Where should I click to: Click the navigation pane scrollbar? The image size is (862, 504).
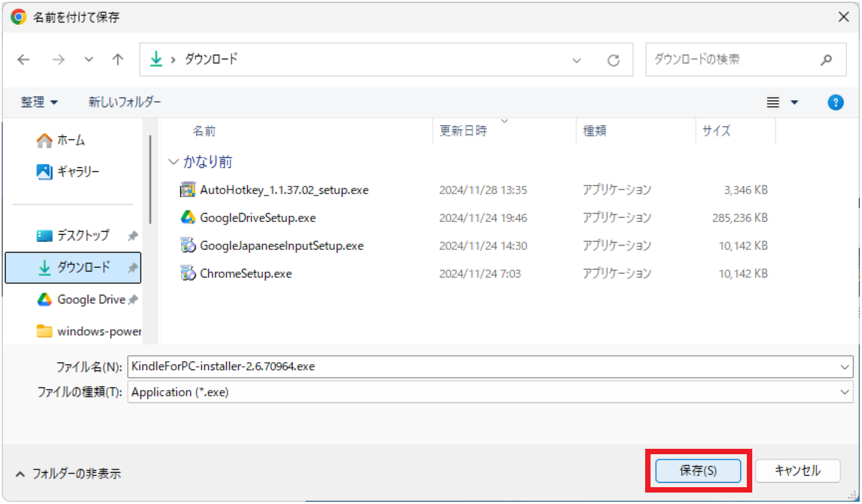coord(151,180)
